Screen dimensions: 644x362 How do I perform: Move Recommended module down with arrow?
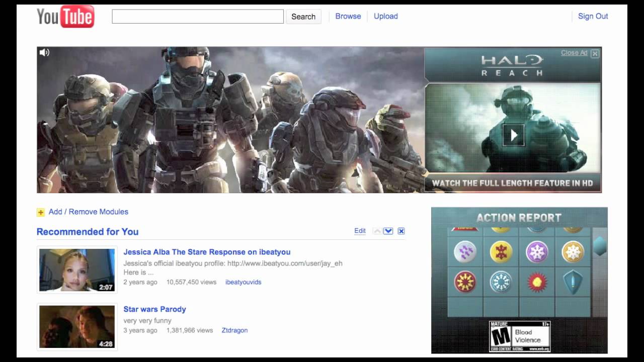388,231
